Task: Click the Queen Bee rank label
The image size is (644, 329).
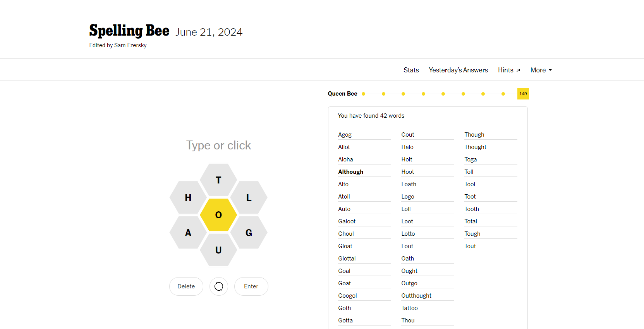Action: [343, 94]
